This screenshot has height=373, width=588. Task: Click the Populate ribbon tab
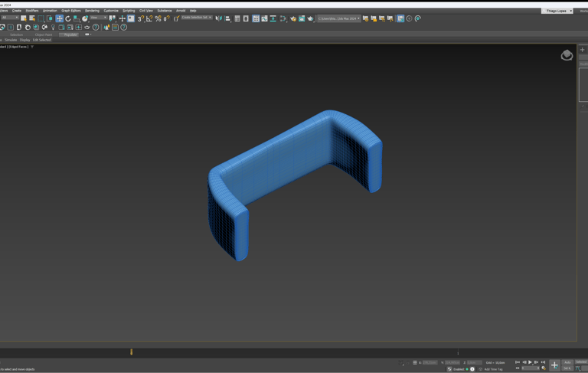tap(70, 34)
